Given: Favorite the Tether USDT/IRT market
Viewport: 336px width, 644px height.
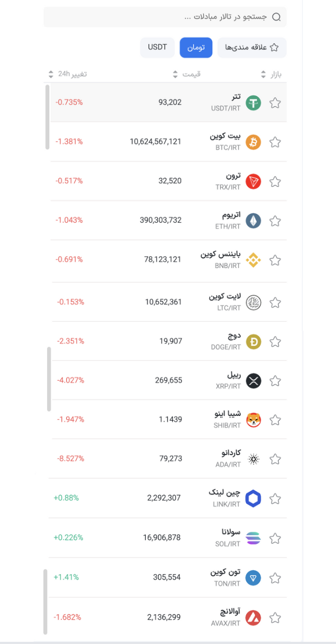Looking at the screenshot, I should click(x=275, y=101).
